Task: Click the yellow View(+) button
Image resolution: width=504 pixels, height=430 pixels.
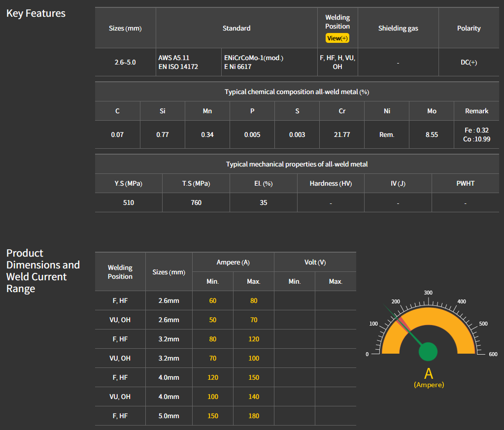Action: (337, 38)
